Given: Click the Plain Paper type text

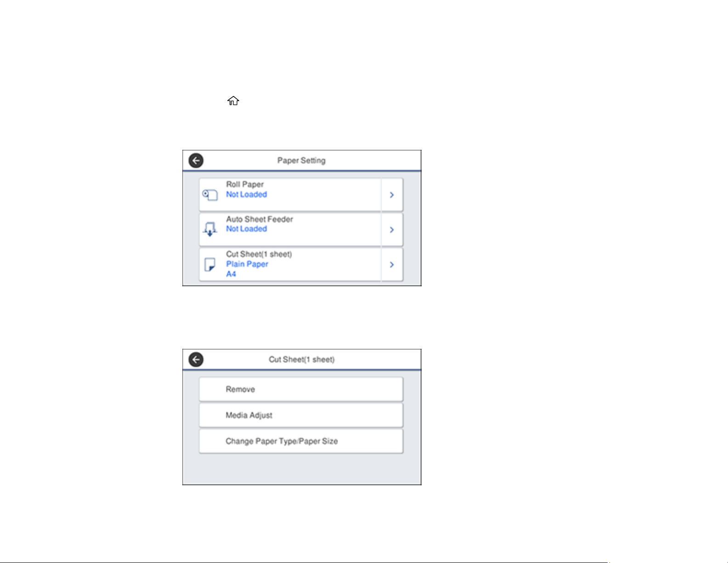Looking at the screenshot, I should point(247,264).
